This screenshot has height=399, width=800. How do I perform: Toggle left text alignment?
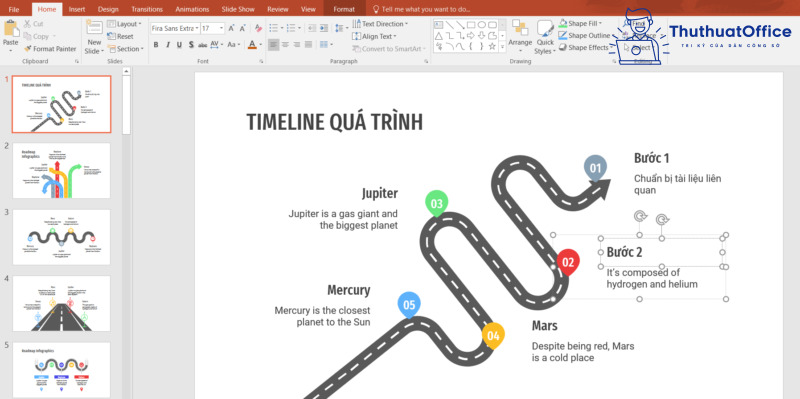pos(273,45)
